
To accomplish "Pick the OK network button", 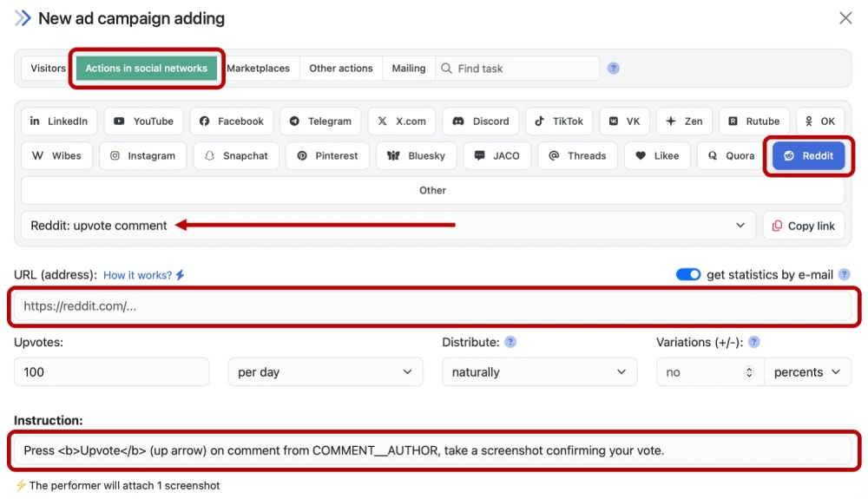I will (x=820, y=121).
